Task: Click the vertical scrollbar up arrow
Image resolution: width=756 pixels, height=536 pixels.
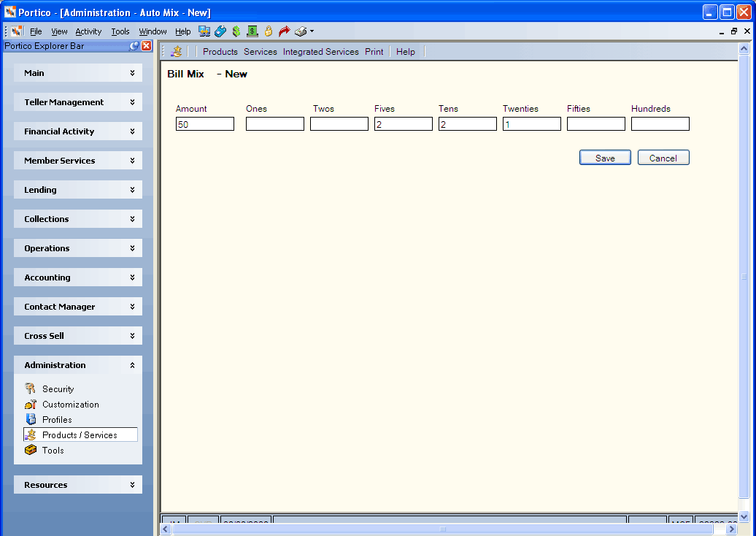Action: 744,48
